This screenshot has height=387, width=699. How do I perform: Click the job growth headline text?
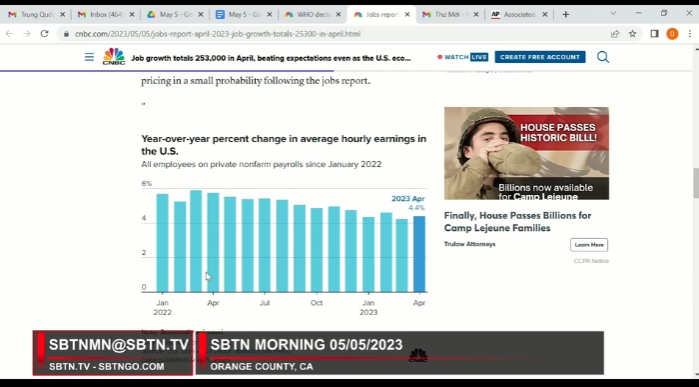tap(271, 58)
